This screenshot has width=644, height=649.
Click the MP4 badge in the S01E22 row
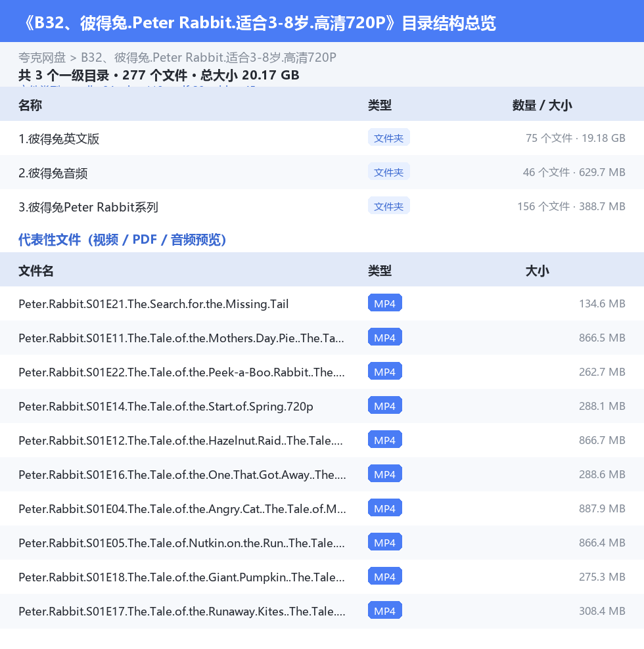384,371
